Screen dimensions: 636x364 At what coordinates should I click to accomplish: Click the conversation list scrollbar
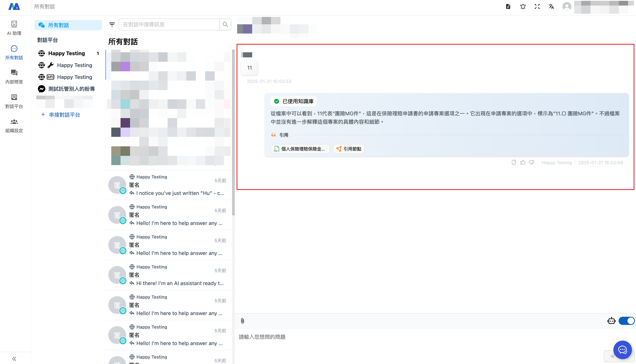[233, 132]
